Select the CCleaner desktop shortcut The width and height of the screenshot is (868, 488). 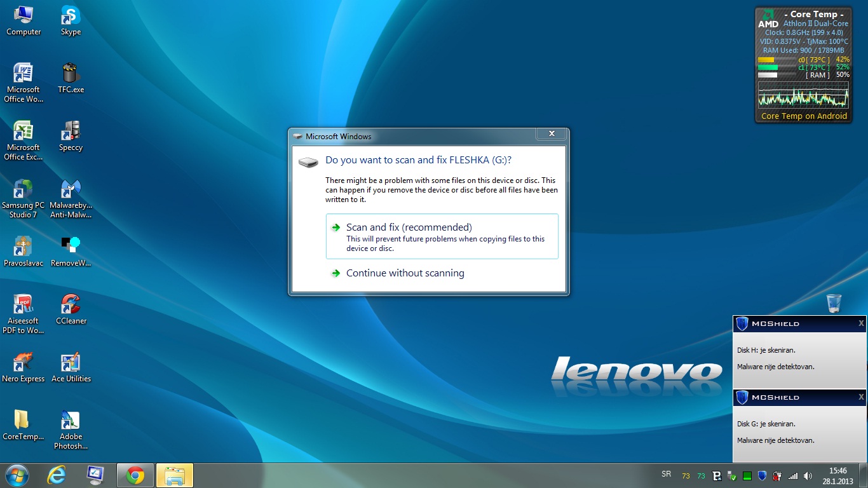click(71, 309)
